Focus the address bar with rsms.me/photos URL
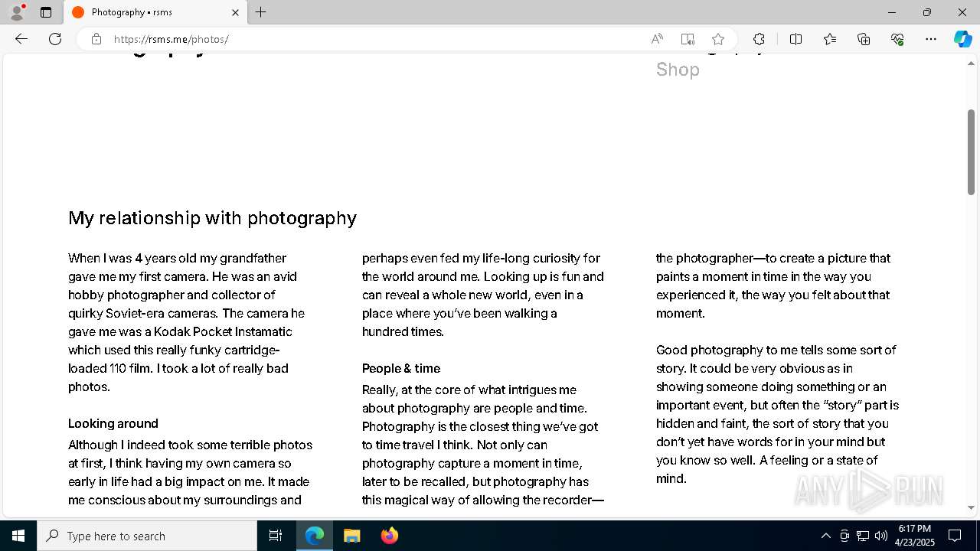The image size is (980, 551). point(375,39)
